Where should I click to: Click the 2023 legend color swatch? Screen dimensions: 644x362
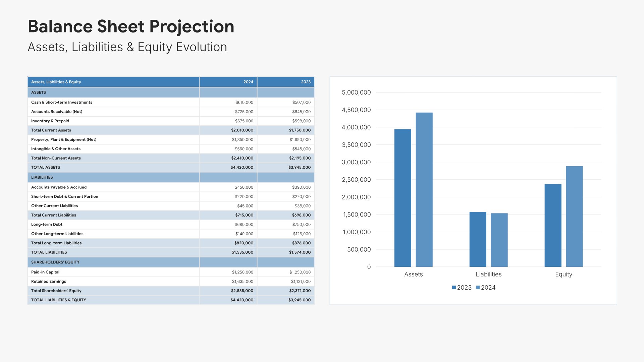(x=454, y=288)
